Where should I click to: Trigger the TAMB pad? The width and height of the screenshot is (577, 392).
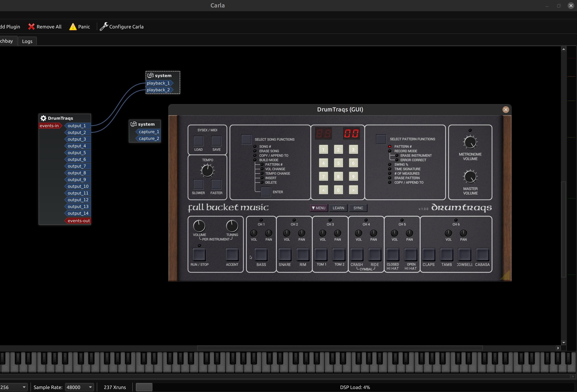447,255
